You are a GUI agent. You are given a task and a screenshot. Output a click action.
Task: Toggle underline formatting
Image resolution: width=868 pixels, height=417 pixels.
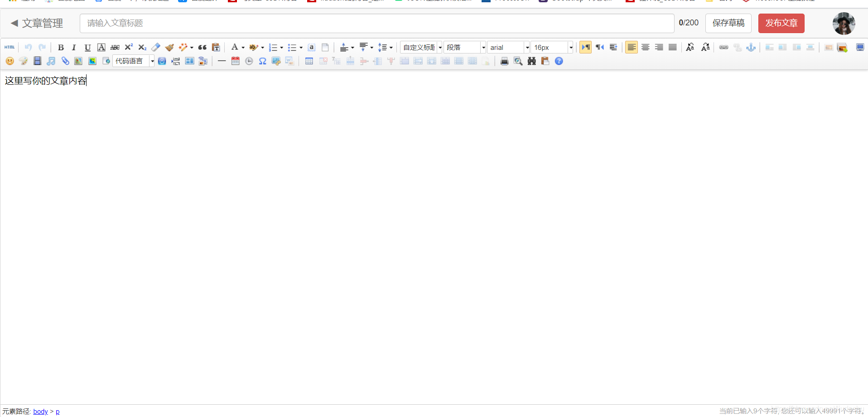pyautogui.click(x=87, y=47)
